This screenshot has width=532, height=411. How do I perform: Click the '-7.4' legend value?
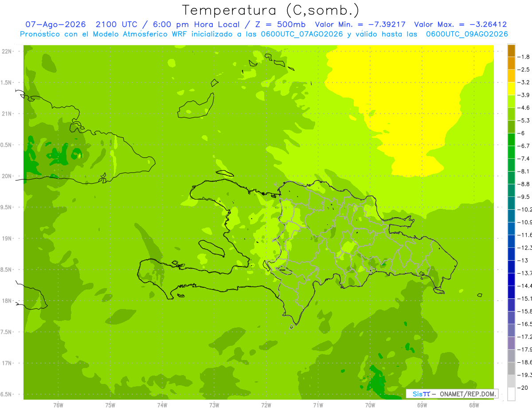(x=524, y=158)
